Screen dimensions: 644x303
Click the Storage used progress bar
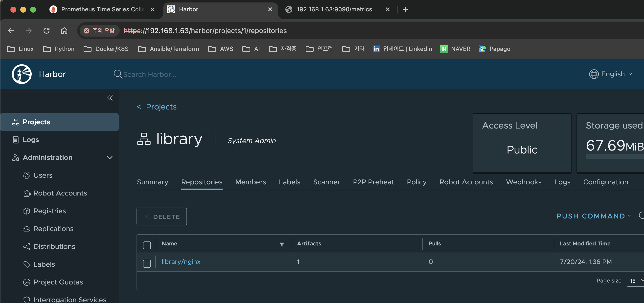[615, 157]
